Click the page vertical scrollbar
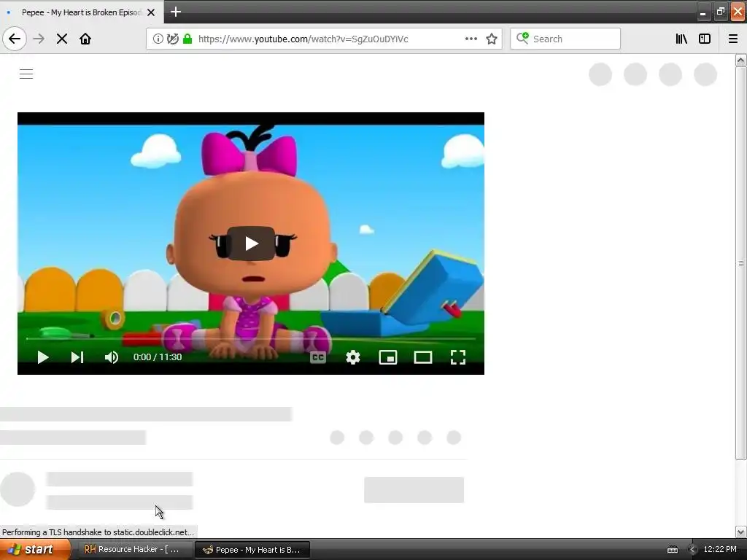The width and height of the screenshot is (747, 560). (x=740, y=262)
